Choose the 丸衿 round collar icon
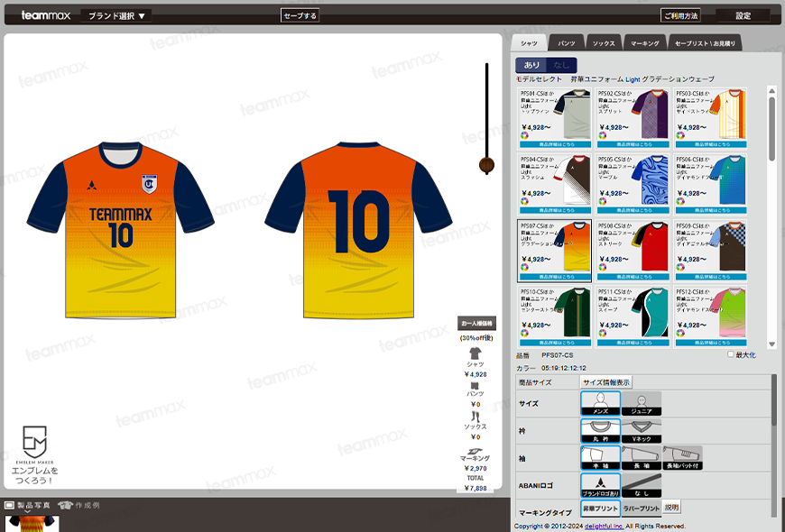Screen dimensions: 785x532 point(600,431)
